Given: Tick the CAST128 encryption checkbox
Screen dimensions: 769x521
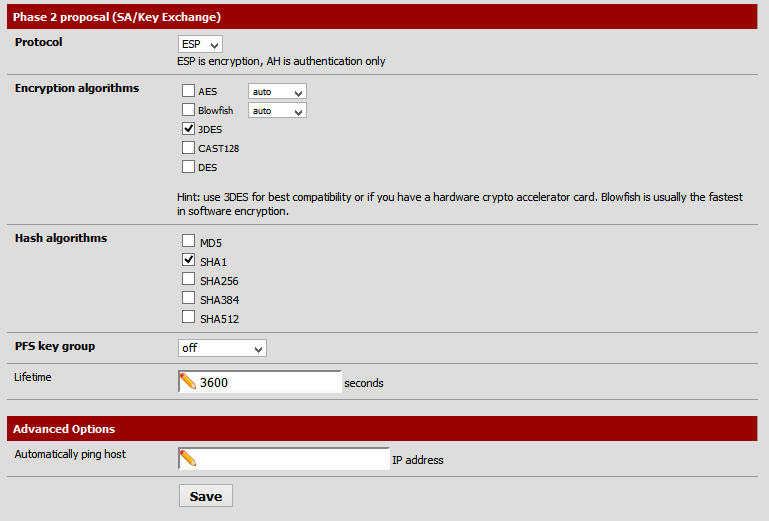Looking at the screenshot, I should 188,148.
